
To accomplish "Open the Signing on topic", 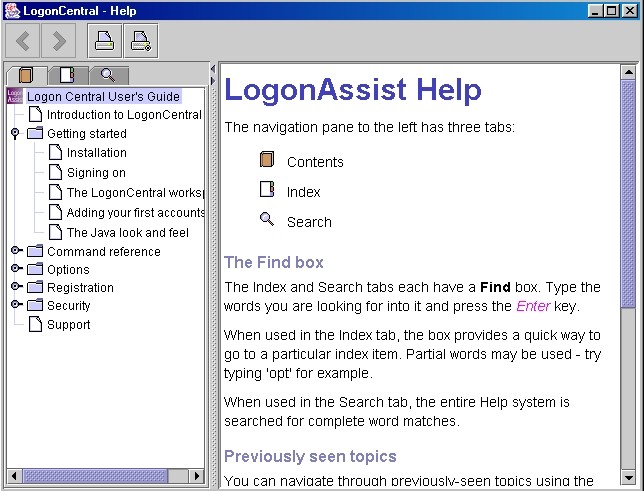I will click(x=96, y=173).
